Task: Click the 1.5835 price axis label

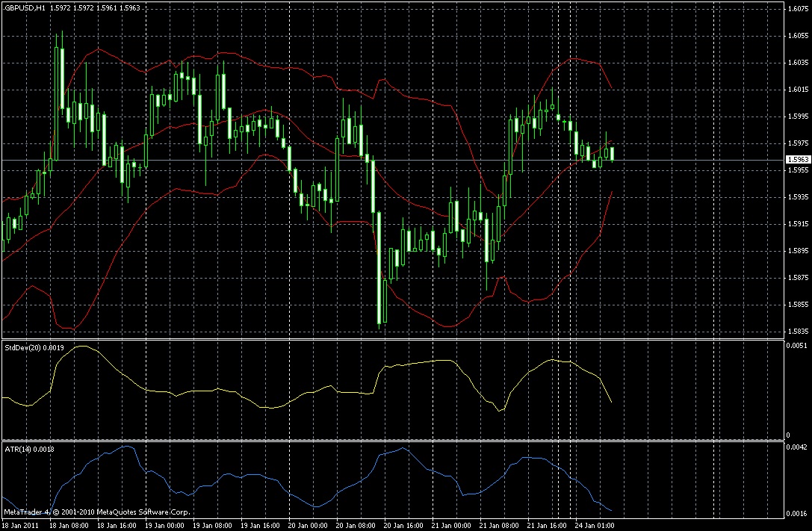Action: click(798, 332)
